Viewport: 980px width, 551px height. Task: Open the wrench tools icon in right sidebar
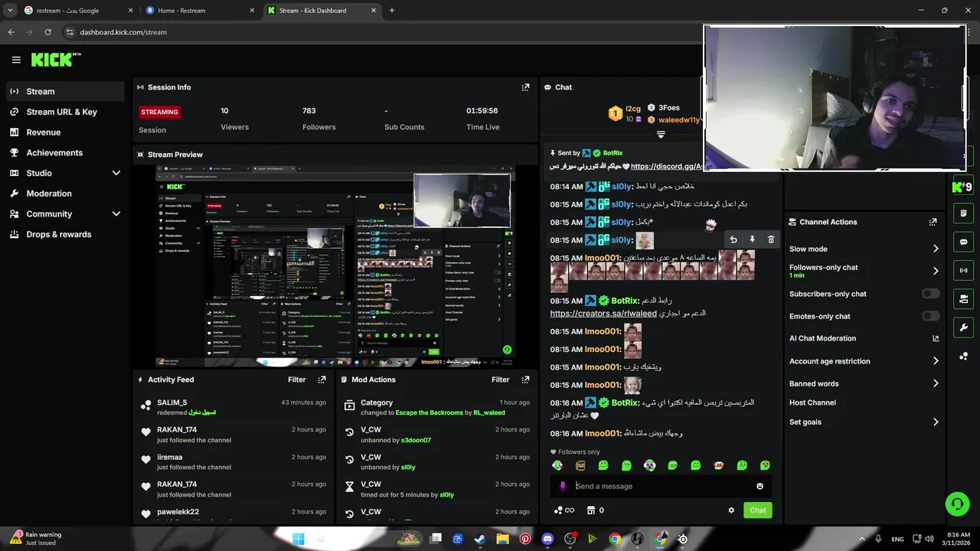pyautogui.click(x=963, y=328)
